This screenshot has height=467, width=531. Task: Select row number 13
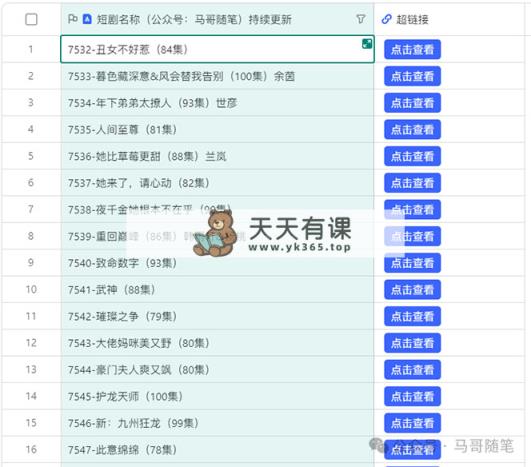[x=31, y=369]
